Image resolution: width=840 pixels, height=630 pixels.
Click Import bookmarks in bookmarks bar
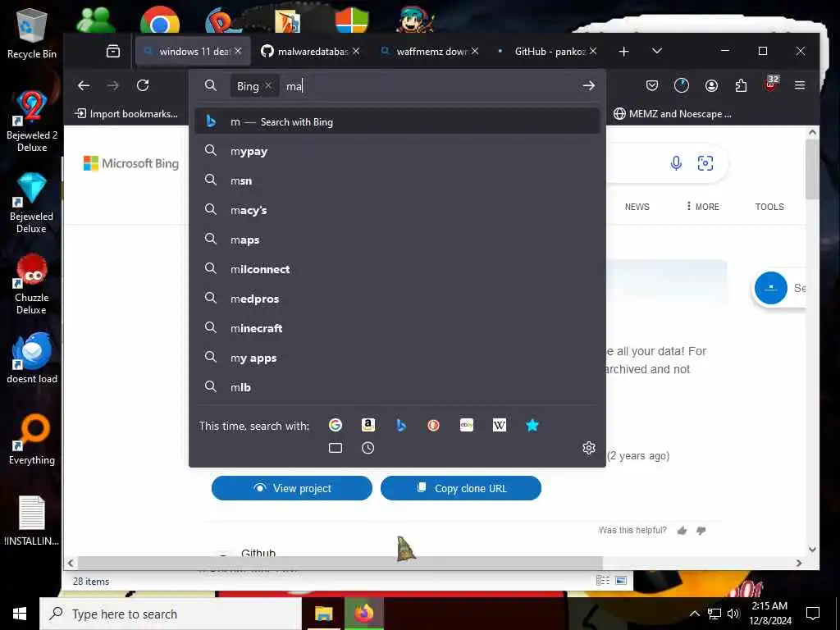tap(126, 113)
